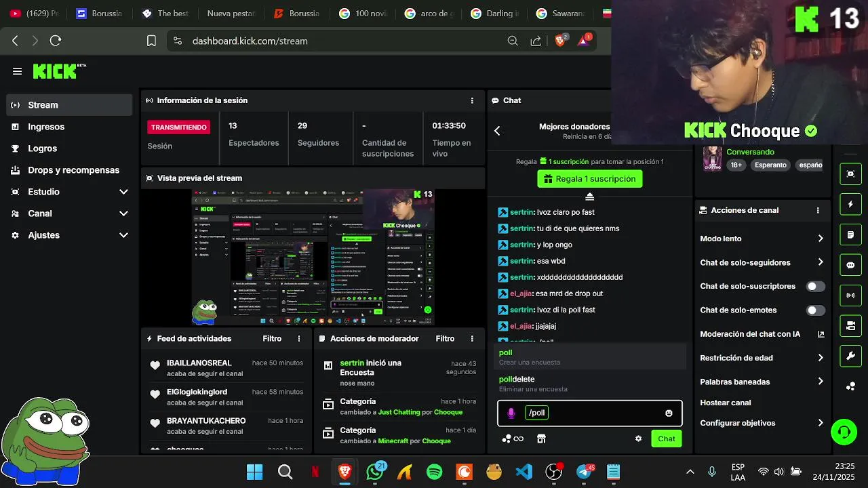
Task: Select the poll command suggestion
Action: click(590, 357)
